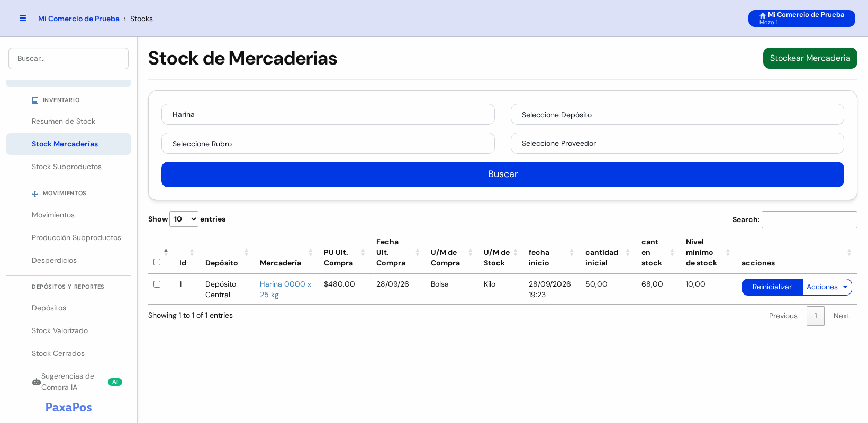Go to Resumen de Stock menu item
Viewport: 868px width, 423px height.
[x=64, y=121]
